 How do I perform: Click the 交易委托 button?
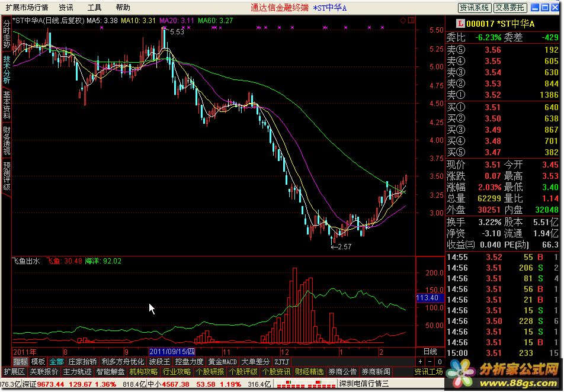click(510, 7)
